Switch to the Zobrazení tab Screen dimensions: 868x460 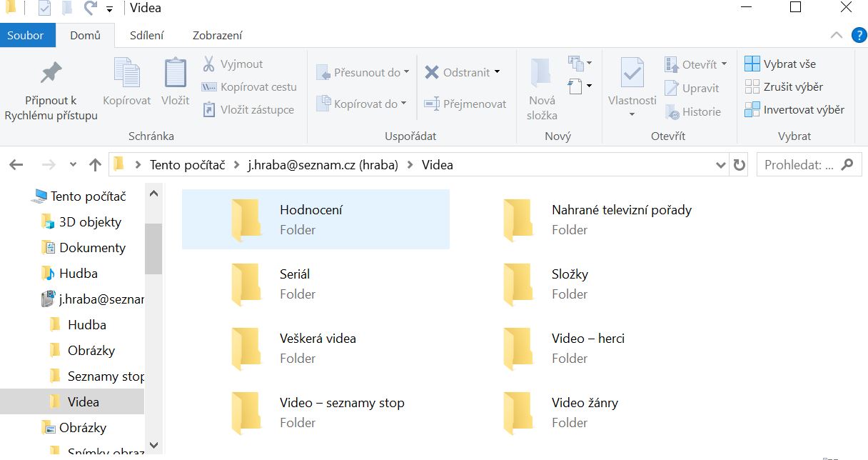(217, 35)
